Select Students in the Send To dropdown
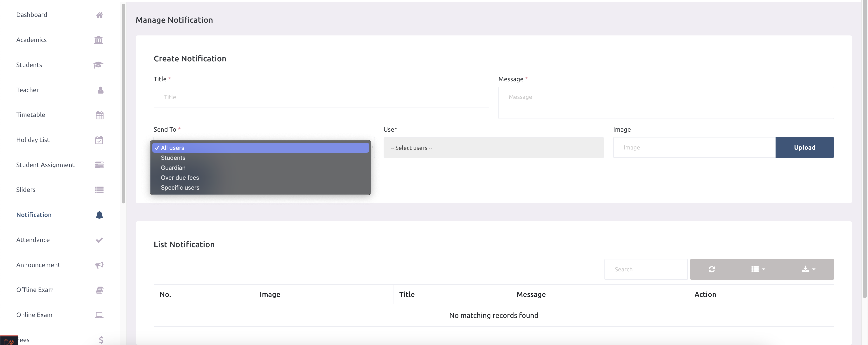The height and width of the screenshot is (345, 868). click(x=173, y=158)
